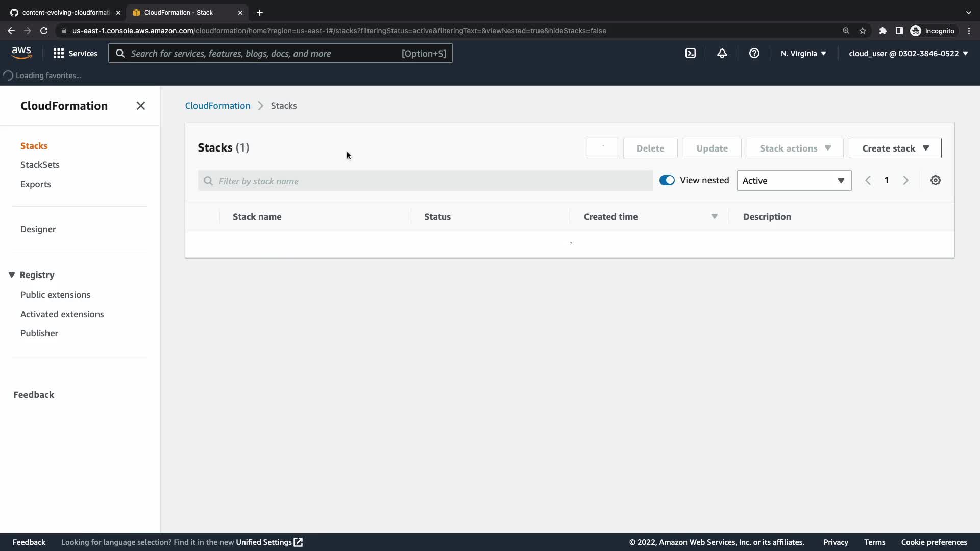This screenshot has height=551, width=980.
Task: Expand the Active status filter dropdown
Action: pyautogui.click(x=794, y=181)
